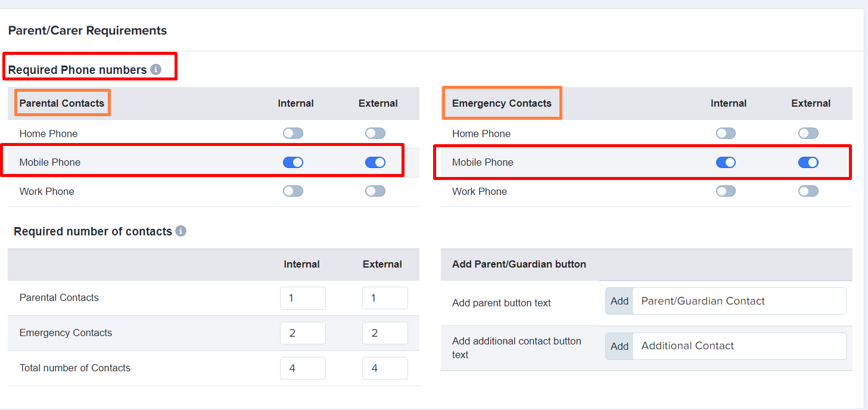This screenshot has width=868, height=410.
Task: Enable Emergency Contacts Work Phone External toggle
Action: (x=808, y=191)
